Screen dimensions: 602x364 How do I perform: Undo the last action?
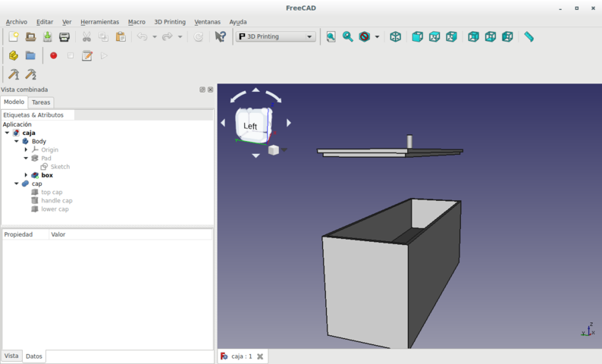(142, 37)
